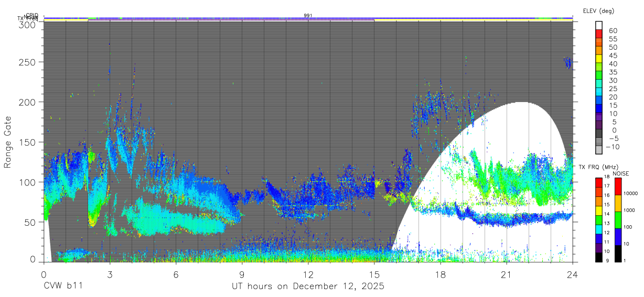The height and width of the screenshot is (297, 644).
Task: Click the '35' label on the ELEV scale
Action: [613, 72]
